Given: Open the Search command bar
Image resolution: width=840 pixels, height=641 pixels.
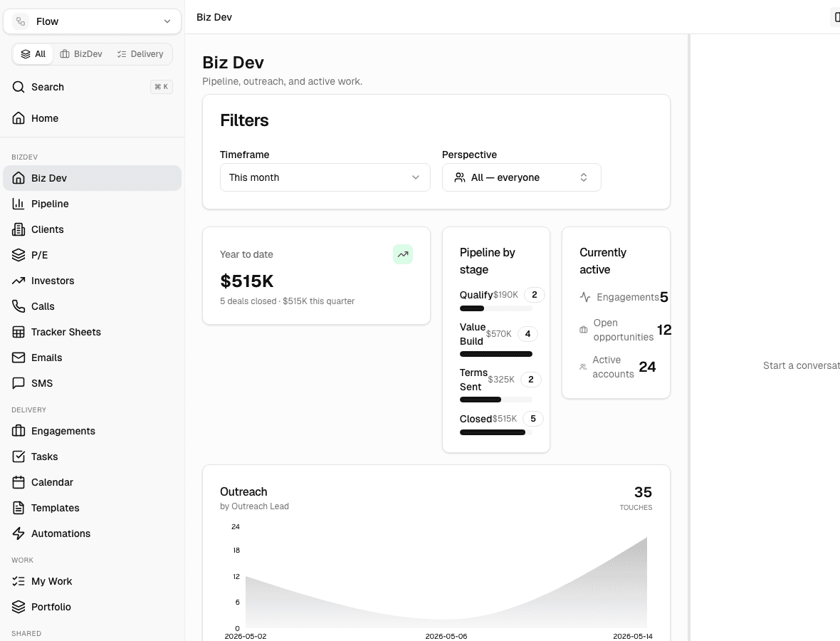Looking at the screenshot, I should 92,87.
